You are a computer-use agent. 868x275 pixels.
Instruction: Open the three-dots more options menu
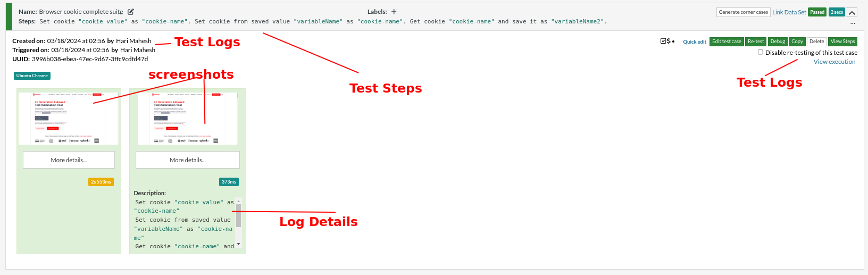[x=853, y=23]
